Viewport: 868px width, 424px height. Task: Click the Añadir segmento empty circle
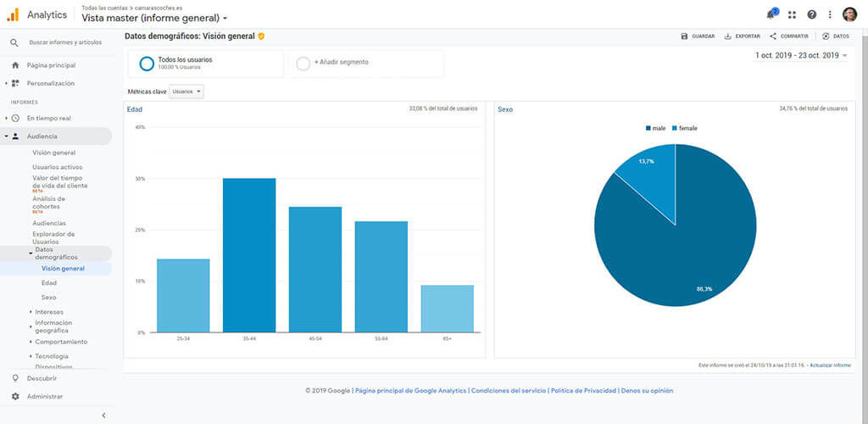[303, 64]
